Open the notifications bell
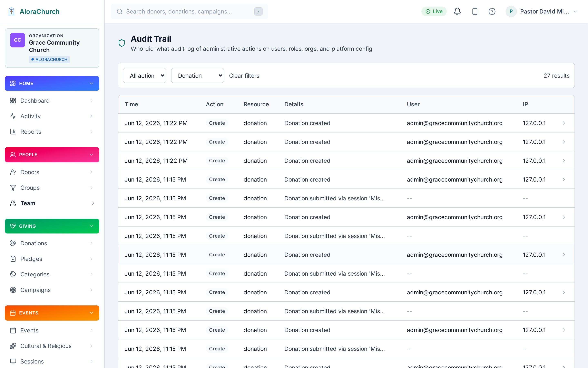This screenshot has height=368, width=588. click(x=457, y=11)
